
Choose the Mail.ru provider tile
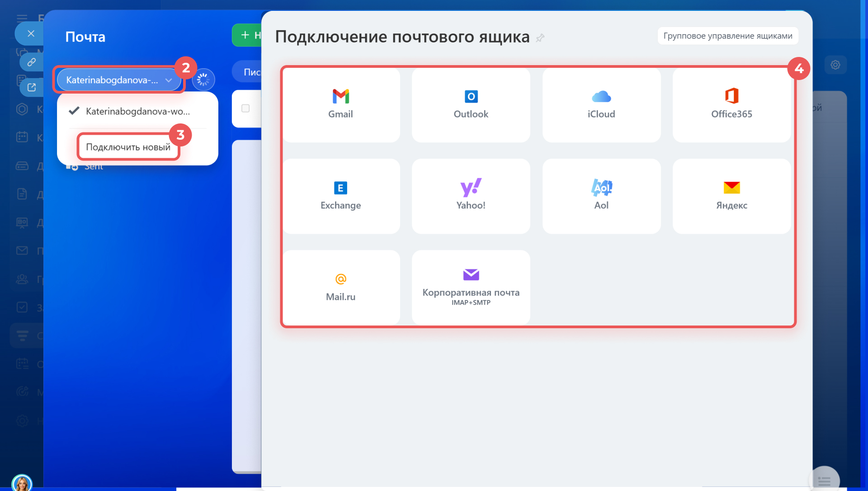(x=340, y=287)
